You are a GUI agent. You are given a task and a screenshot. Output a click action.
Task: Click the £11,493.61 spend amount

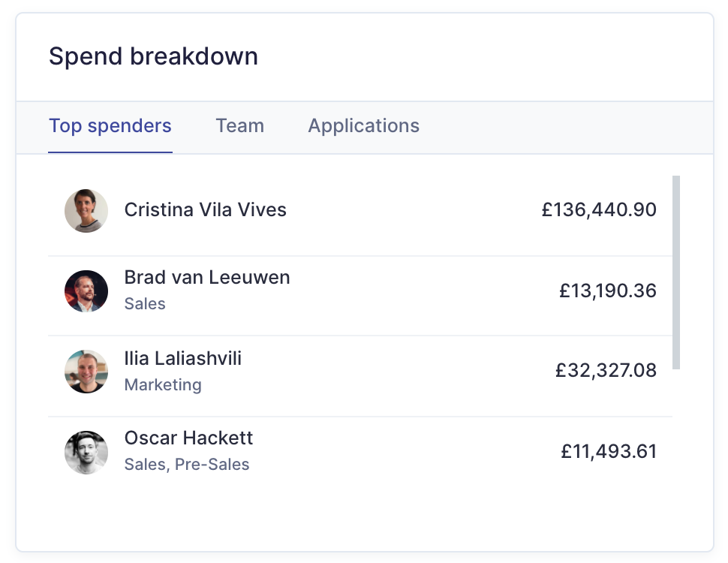pyautogui.click(x=609, y=451)
